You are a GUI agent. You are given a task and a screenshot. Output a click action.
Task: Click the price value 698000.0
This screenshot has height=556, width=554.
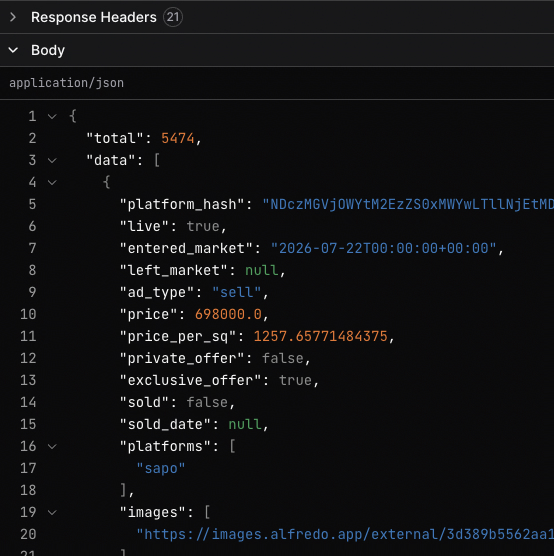[x=228, y=315]
